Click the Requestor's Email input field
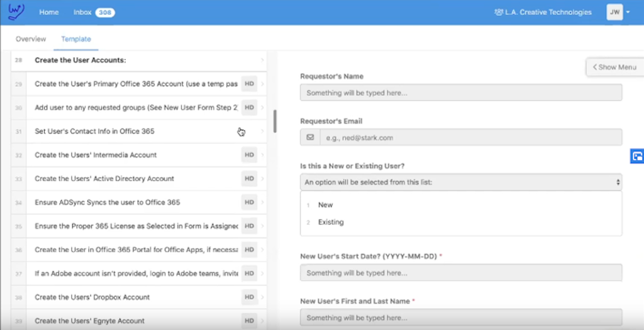 (x=470, y=137)
